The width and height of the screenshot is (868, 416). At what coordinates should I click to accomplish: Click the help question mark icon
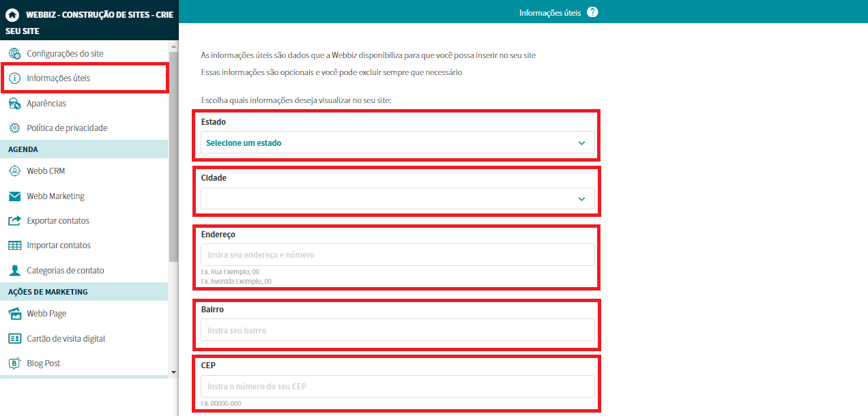(592, 12)
